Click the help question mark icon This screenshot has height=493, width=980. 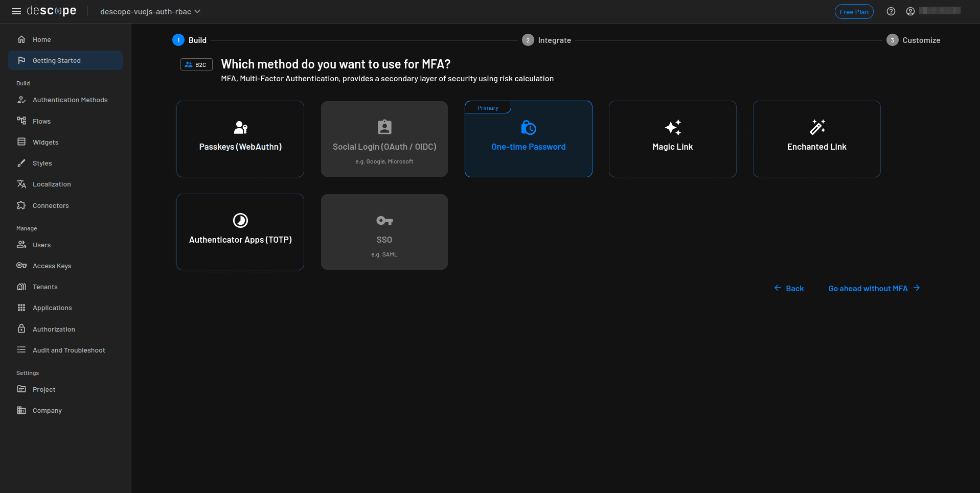coord(891,11)
